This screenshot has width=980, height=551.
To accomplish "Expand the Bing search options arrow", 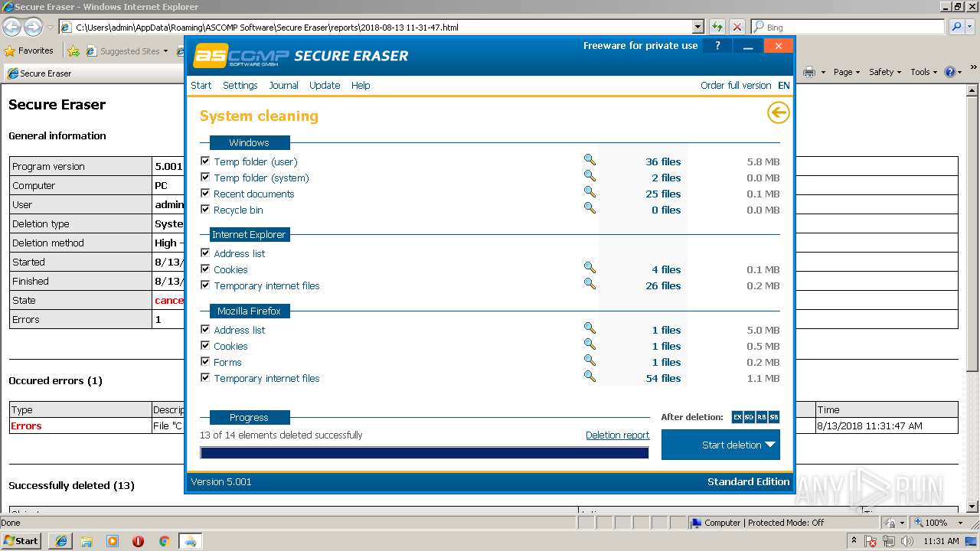I will pos(972,27).
